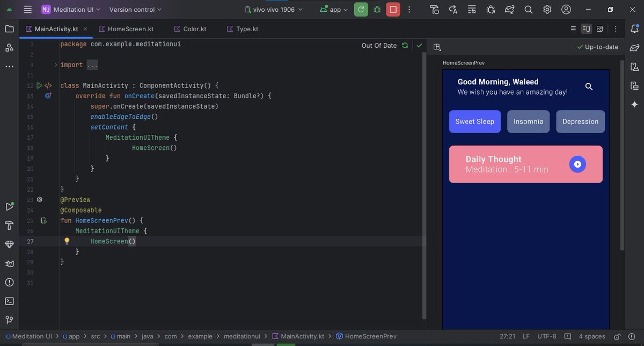Open Resource Manager from the left sidebar
This screenshot has width=644, height=346.
pos(9,48)
